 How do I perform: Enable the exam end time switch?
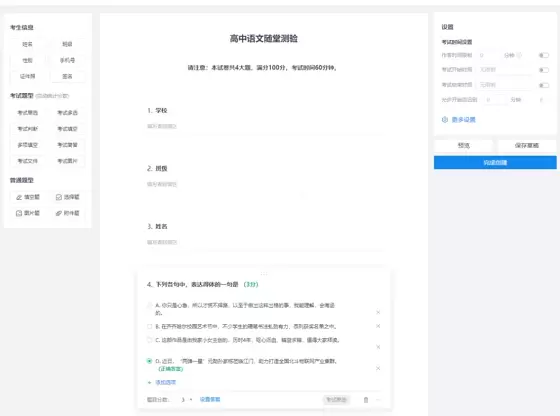tap(544, 85)
